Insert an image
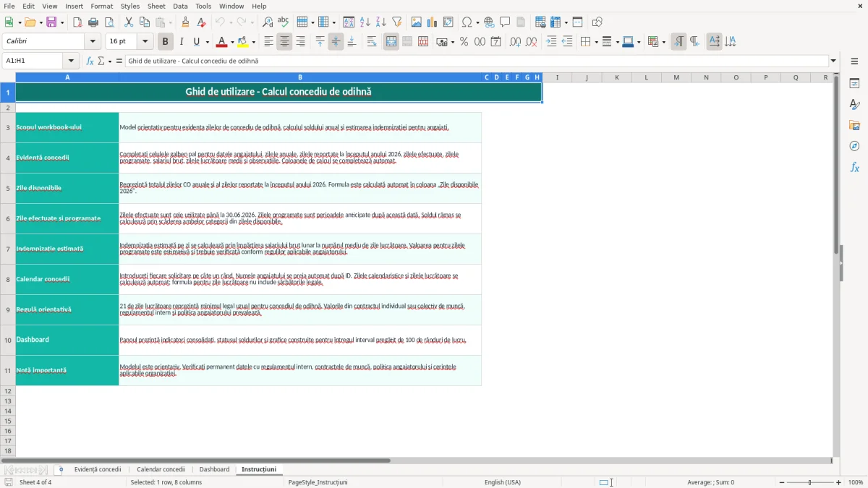This screenshot has height=488, width=868. tap(417, 22)
